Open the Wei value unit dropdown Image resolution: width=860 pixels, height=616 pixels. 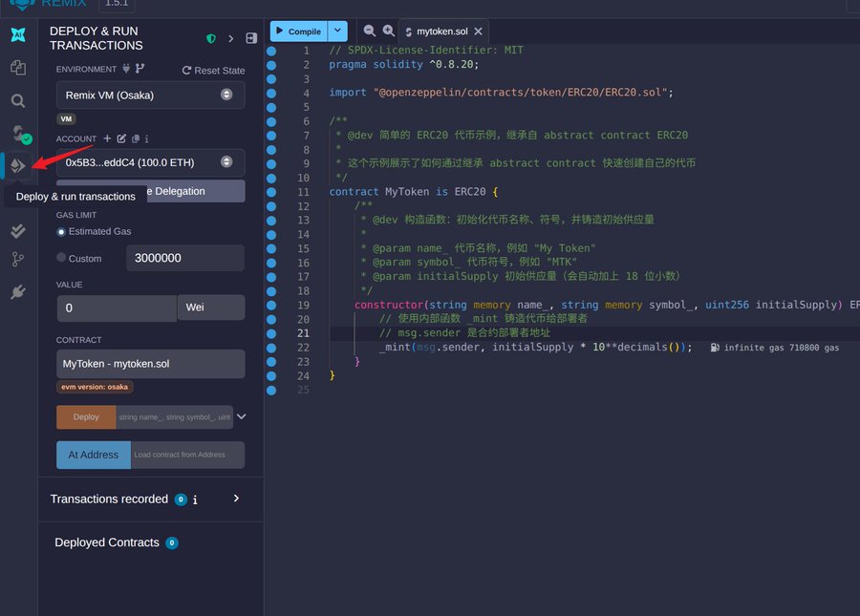point(211,308)
